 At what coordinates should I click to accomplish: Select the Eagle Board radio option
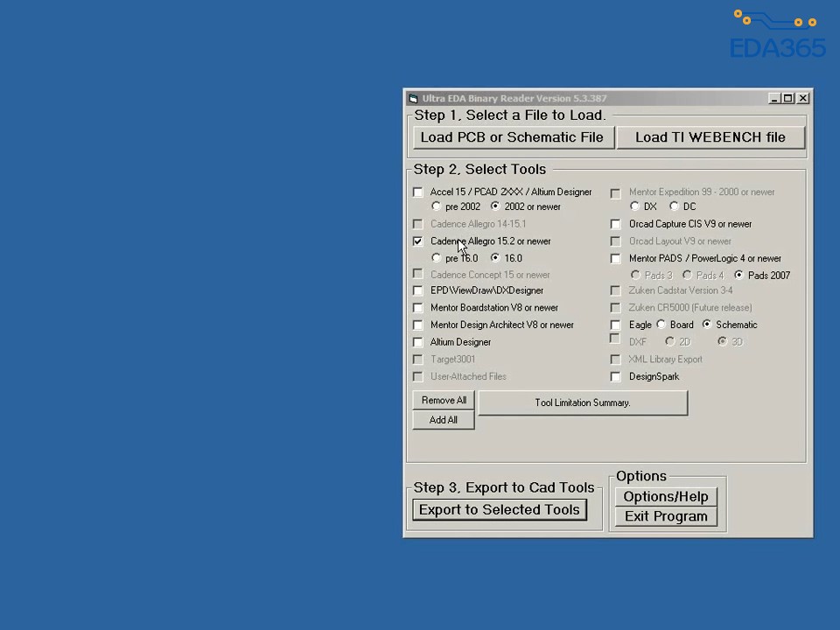coord(661,324)
